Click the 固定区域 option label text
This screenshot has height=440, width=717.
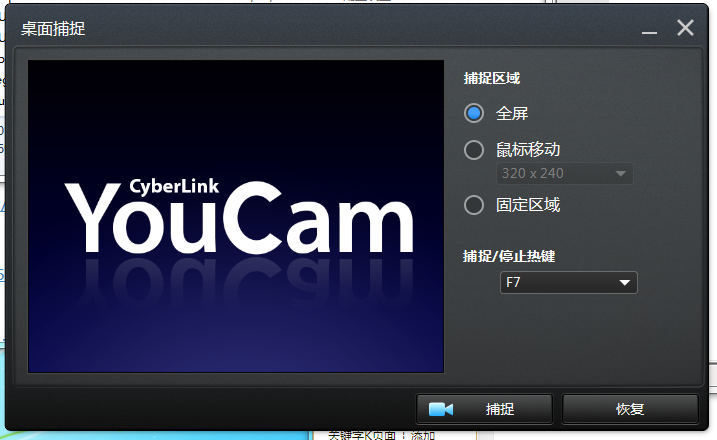(528, 205)
